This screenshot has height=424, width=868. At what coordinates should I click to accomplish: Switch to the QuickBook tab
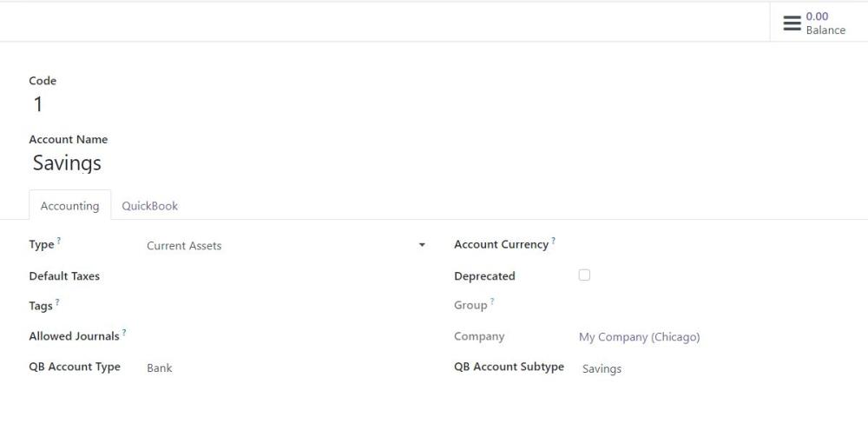point(149,206)
